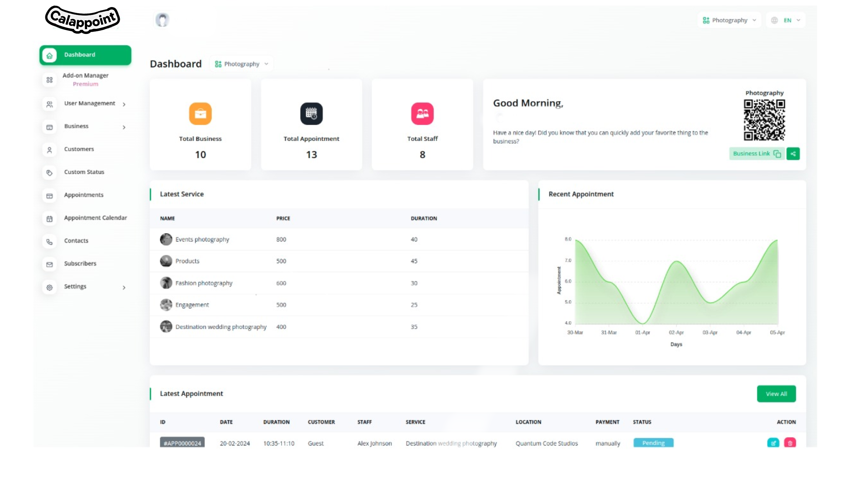The width and height of the screenshot is (868, 488).
Task: Click the delete icon for #APP0000024
Action: 790,443
